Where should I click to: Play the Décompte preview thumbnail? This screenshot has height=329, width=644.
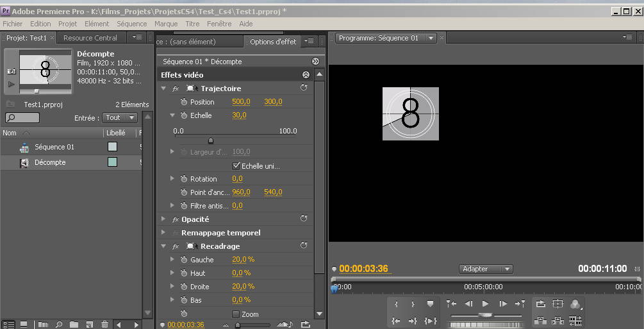coord(11,84)
